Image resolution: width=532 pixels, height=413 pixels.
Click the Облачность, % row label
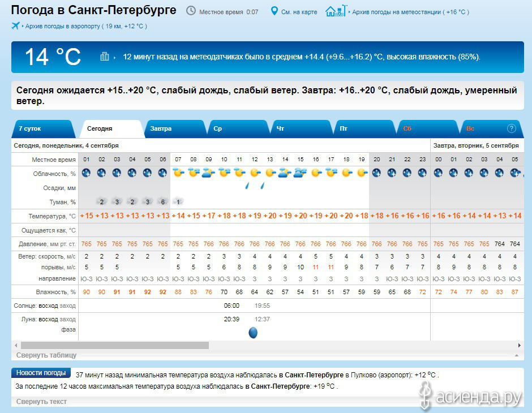(x=54, y=174)
